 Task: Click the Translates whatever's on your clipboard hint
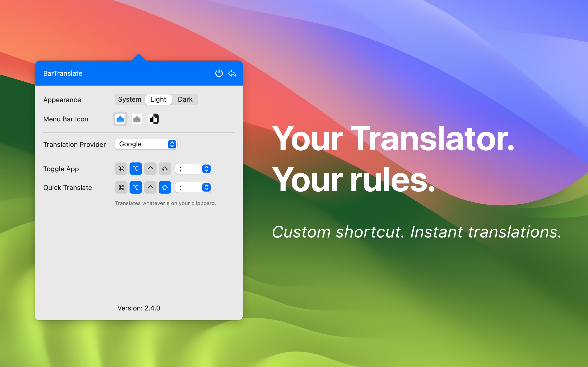166,203
